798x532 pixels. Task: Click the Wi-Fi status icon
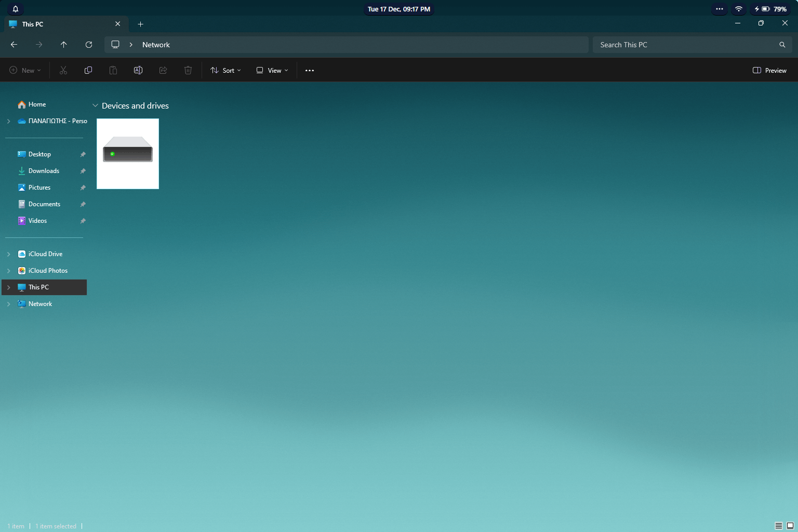click(738, 9)
